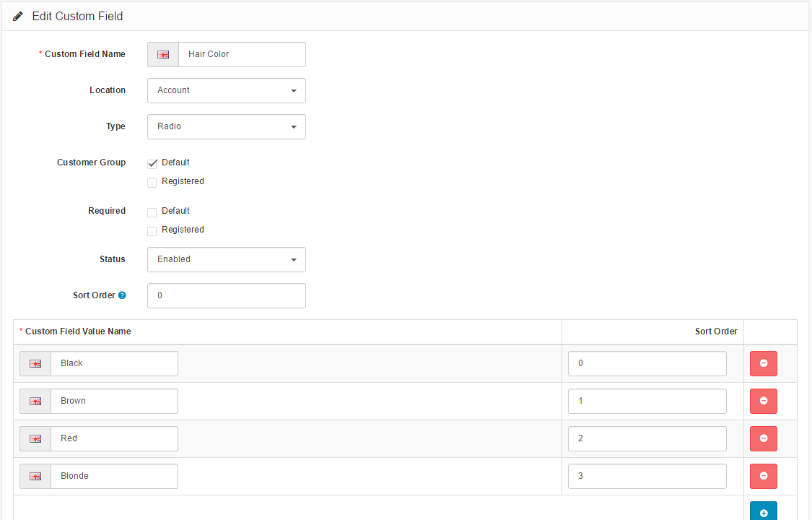
Task: Open the Status dropdown showing Enabled
Action: [x=227, y=259]
